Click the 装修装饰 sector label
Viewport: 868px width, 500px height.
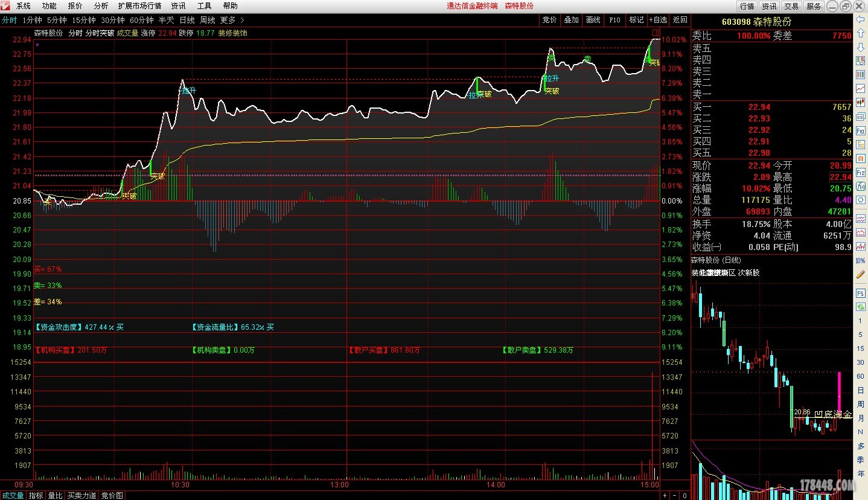click(232, 33)
